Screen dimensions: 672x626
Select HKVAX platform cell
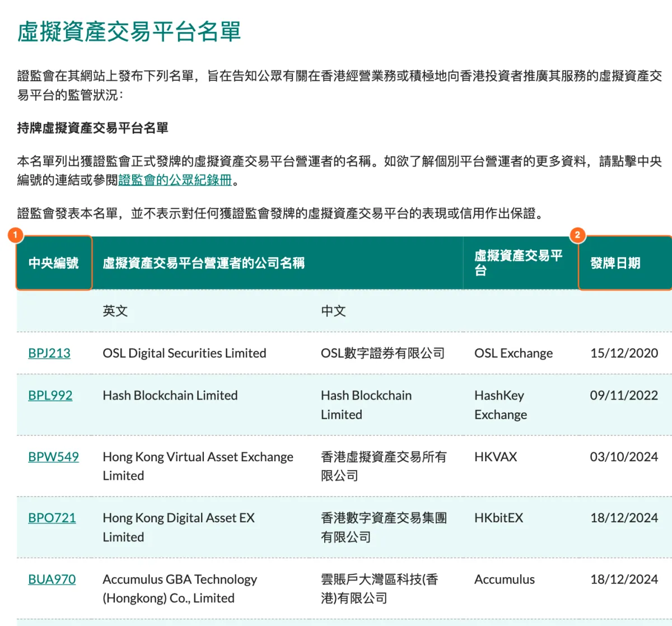click(496, 457)
